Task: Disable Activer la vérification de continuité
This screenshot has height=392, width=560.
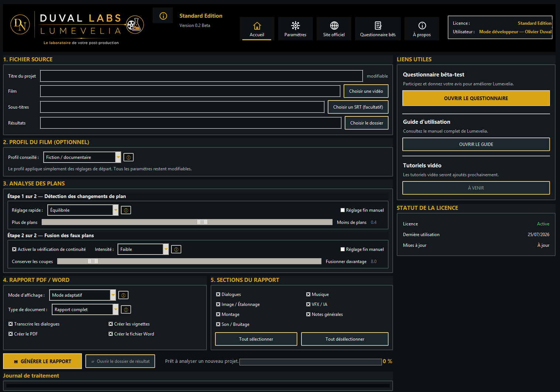Action: (x=14, y=249)
